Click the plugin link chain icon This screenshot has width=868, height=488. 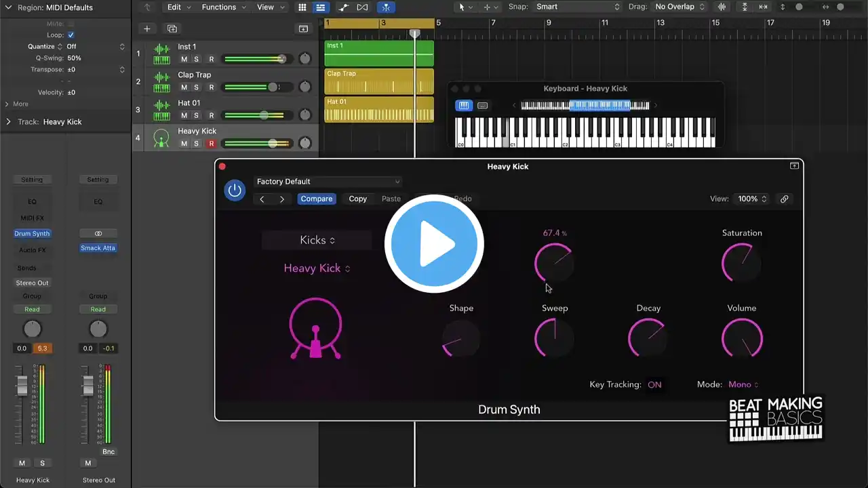784,199
